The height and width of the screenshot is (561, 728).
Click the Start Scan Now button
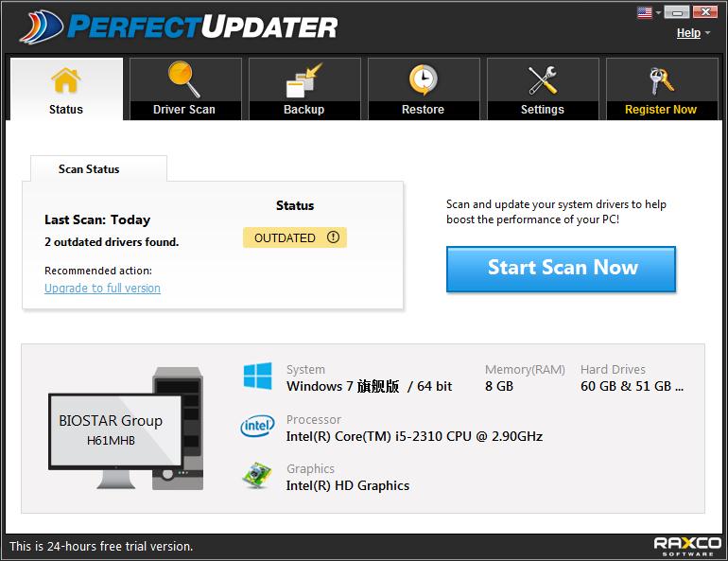[561, 269]
